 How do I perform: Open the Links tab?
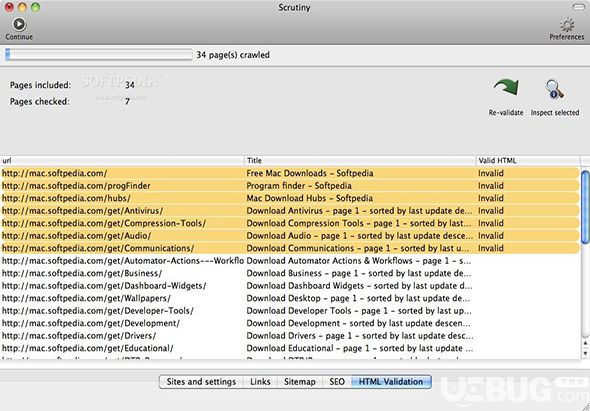[x=260, y=382]
